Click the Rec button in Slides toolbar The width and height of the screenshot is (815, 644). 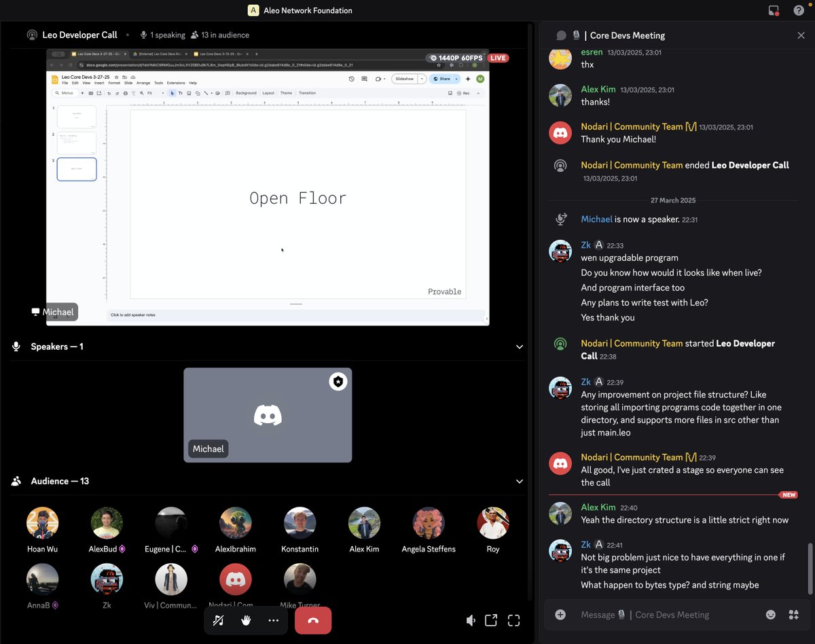click(x=463, y=93)
